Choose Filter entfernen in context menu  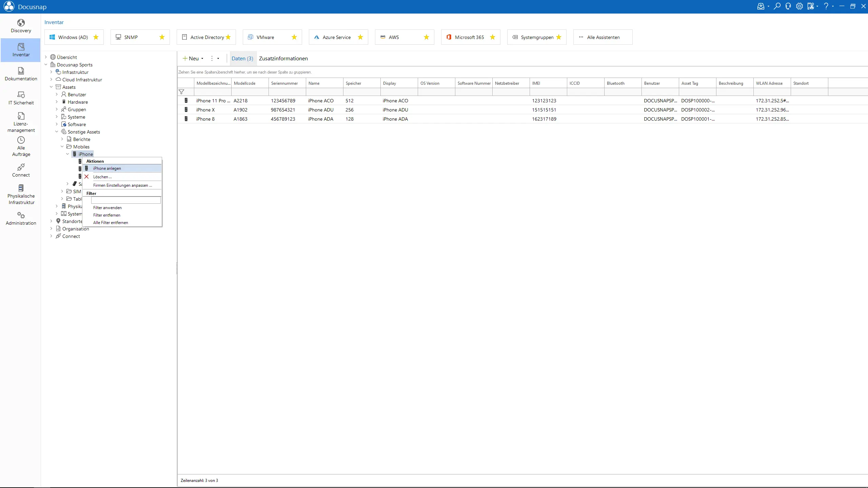click(122, 215)
